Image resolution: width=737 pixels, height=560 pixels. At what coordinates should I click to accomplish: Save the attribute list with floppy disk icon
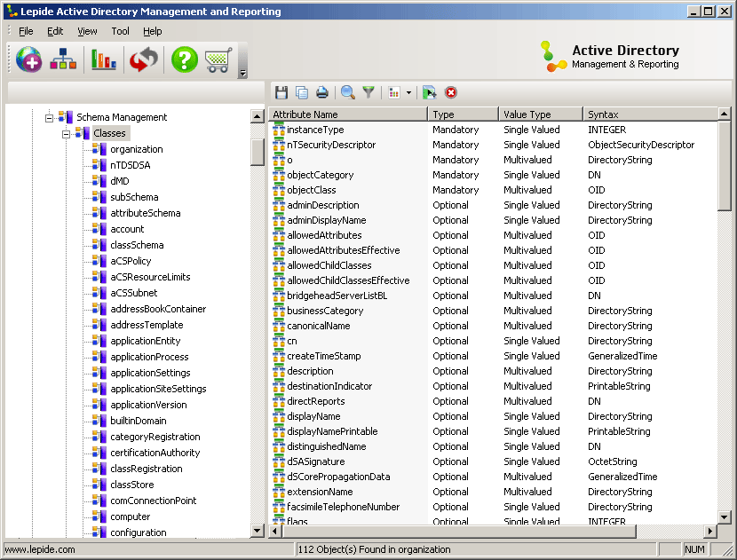[281, 91]
